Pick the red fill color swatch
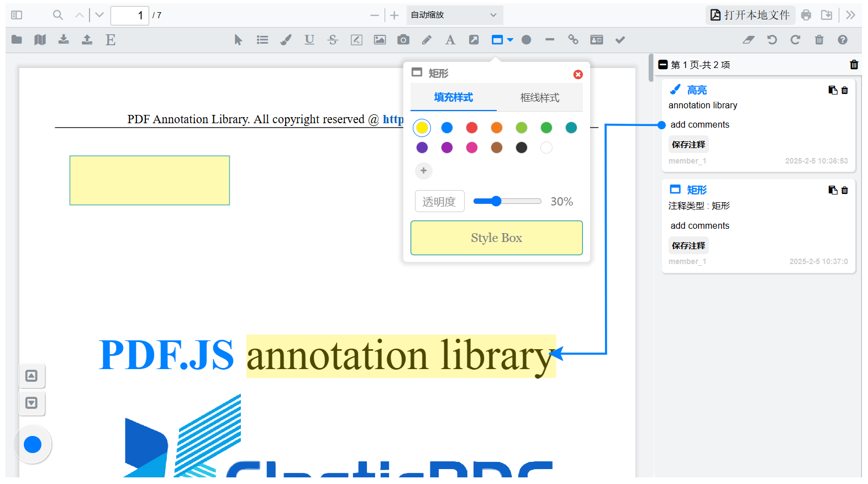 pos(472,128)
